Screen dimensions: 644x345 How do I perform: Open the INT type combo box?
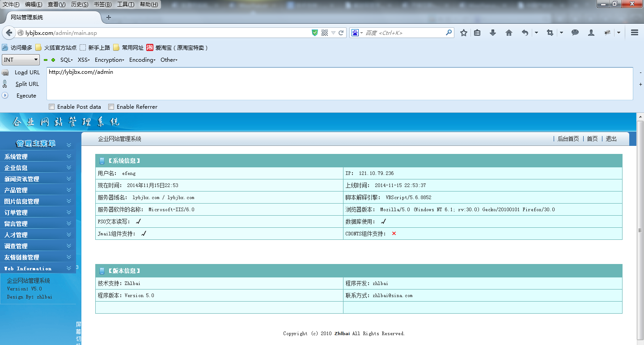21,60
